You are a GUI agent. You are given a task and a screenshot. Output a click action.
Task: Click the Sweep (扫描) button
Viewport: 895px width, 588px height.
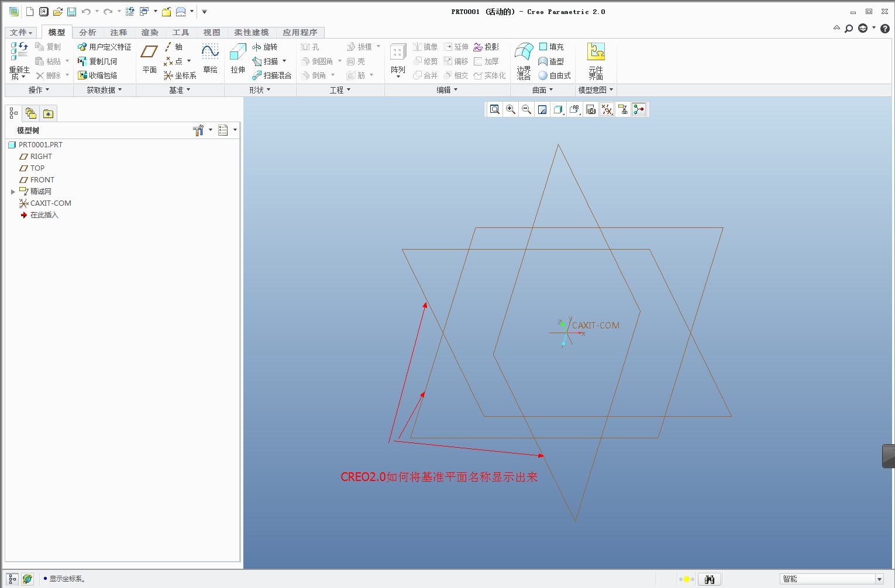[x=265, y=61]
